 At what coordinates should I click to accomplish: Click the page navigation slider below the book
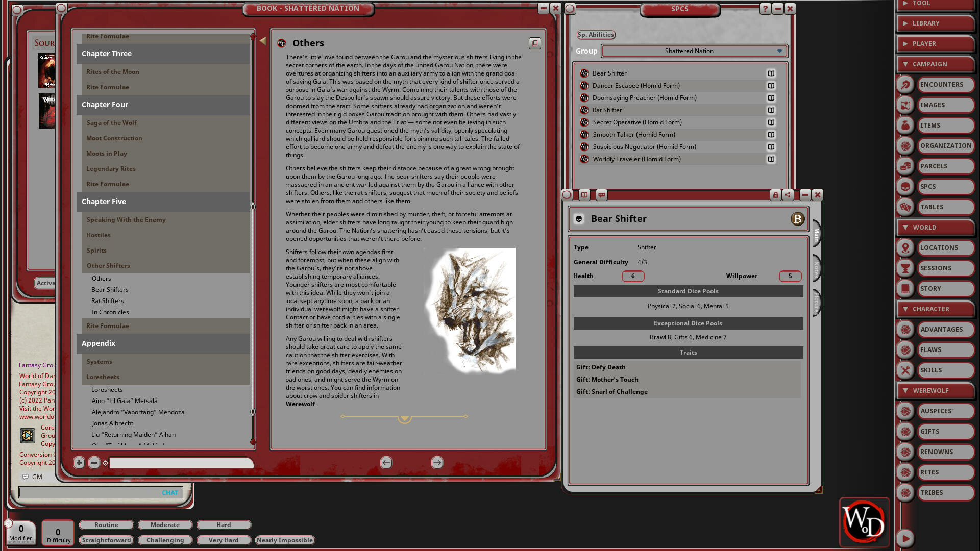click(x=181, y=463)
